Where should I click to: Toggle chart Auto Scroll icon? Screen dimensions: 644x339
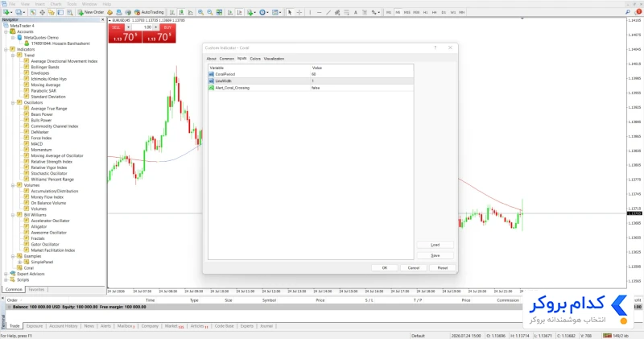click(x=230, y=12)
